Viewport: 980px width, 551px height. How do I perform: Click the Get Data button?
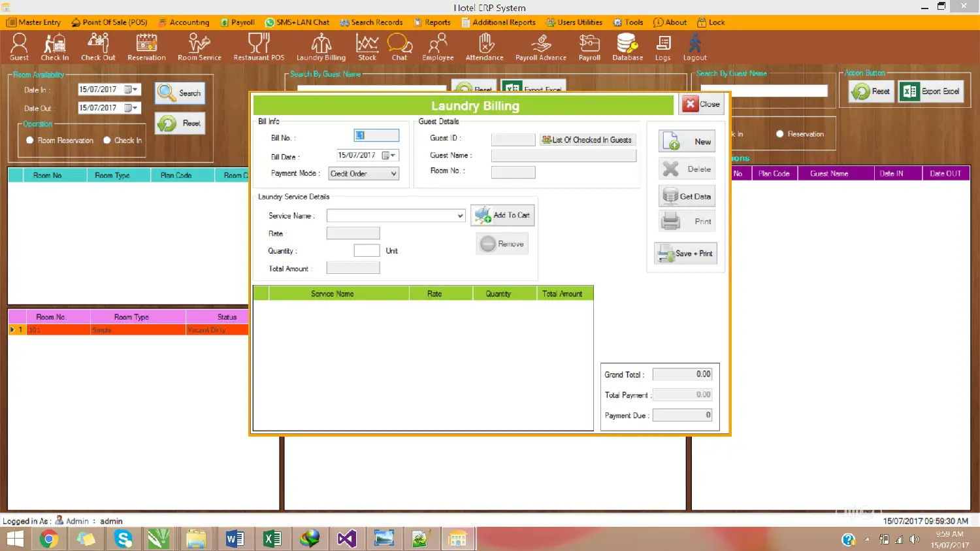[x=687, y=196]
